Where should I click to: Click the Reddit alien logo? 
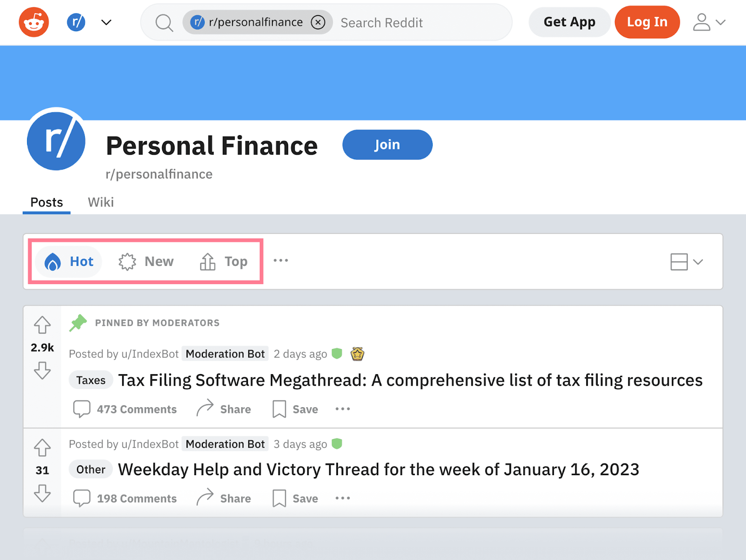pos(34,22)
